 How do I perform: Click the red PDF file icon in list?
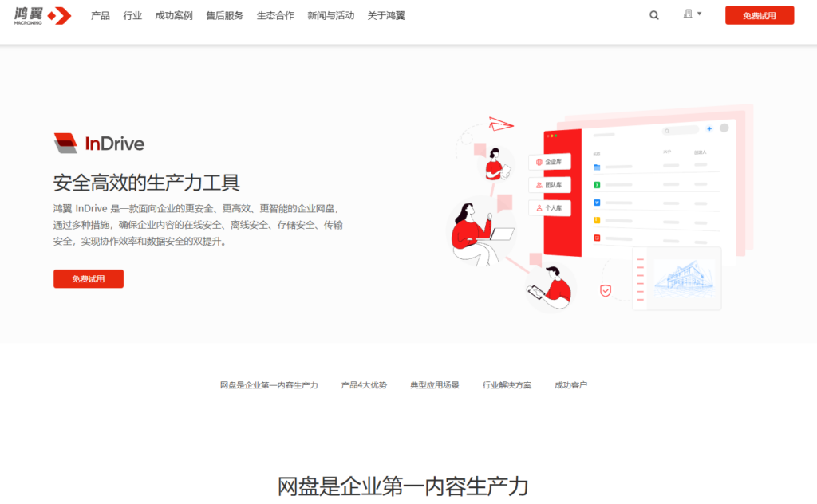597,238
